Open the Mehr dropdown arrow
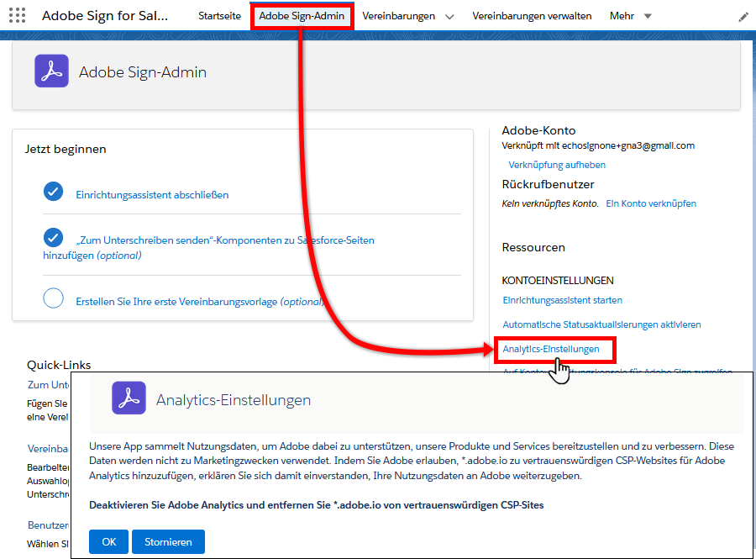This screenshot has height=559, width=756. (648, 17)
